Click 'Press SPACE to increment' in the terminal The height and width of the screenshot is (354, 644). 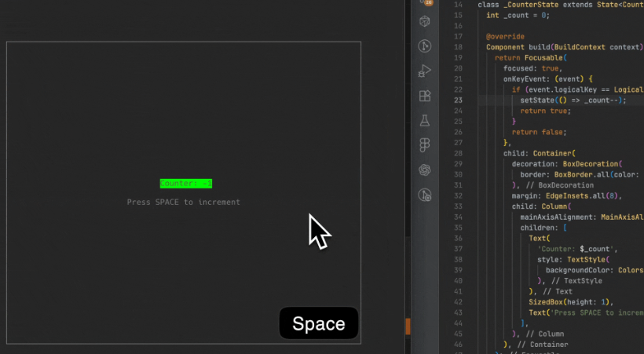pyautogui.click(x=184, y=202)
